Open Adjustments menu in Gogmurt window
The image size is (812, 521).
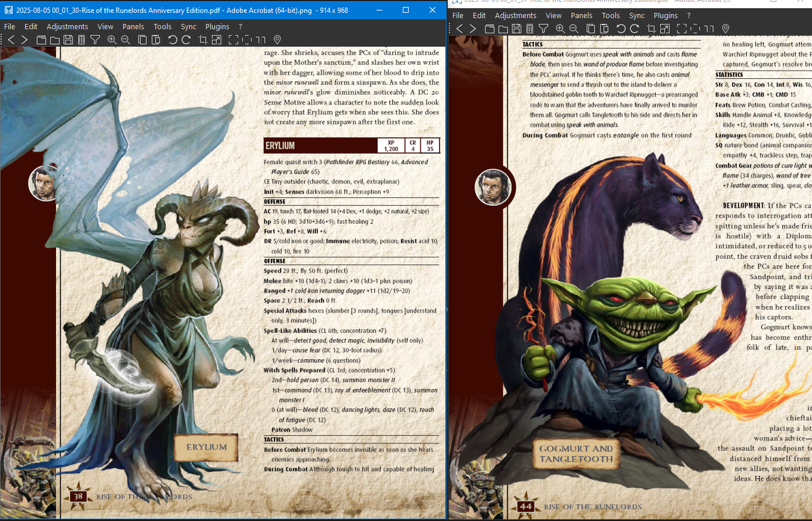pos(515,15)
